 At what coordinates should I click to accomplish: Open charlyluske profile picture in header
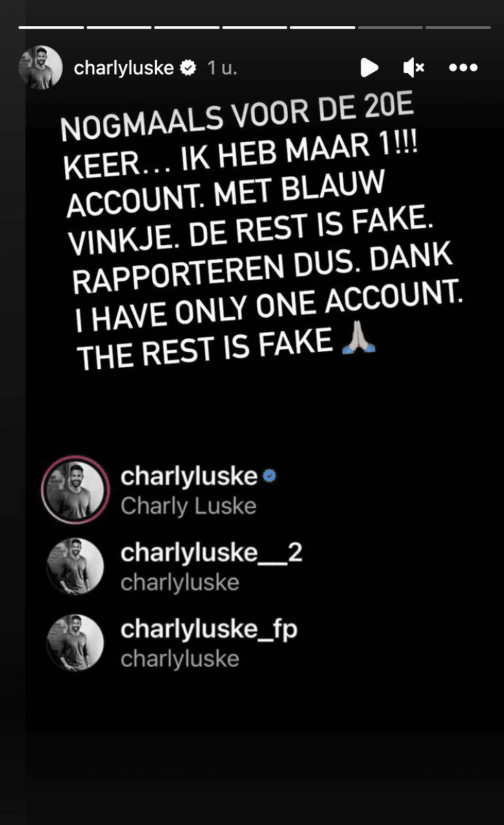(x=41, y=67)
